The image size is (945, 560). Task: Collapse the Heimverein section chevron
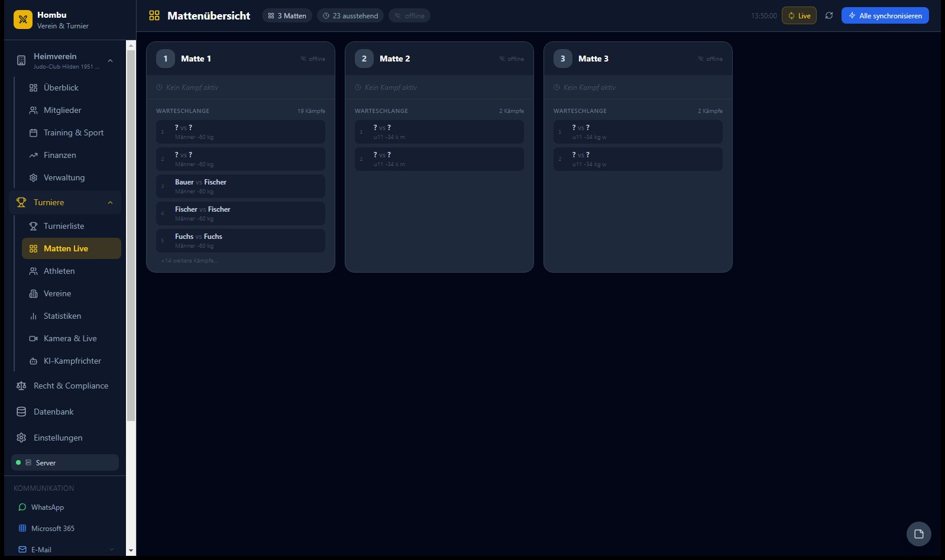pos(110,61)
